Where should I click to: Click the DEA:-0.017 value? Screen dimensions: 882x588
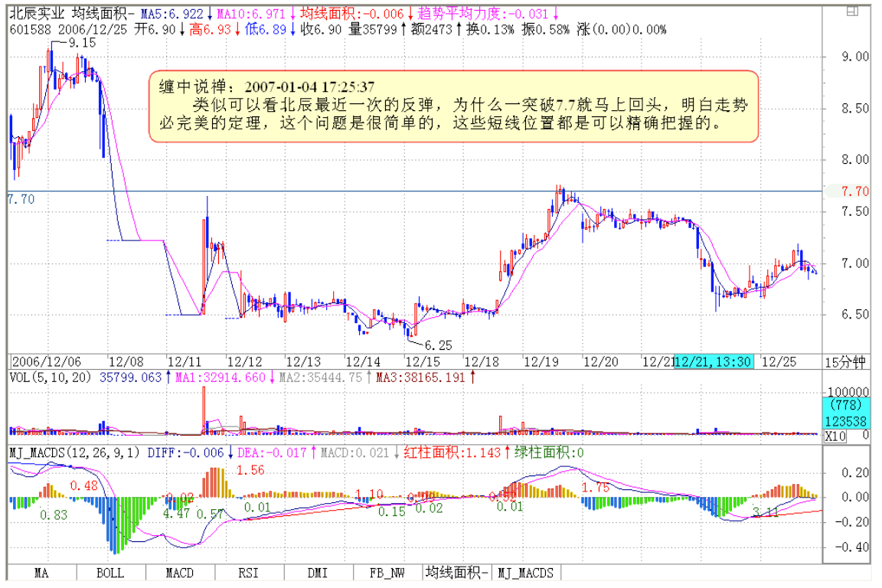[x=273, y=452]
